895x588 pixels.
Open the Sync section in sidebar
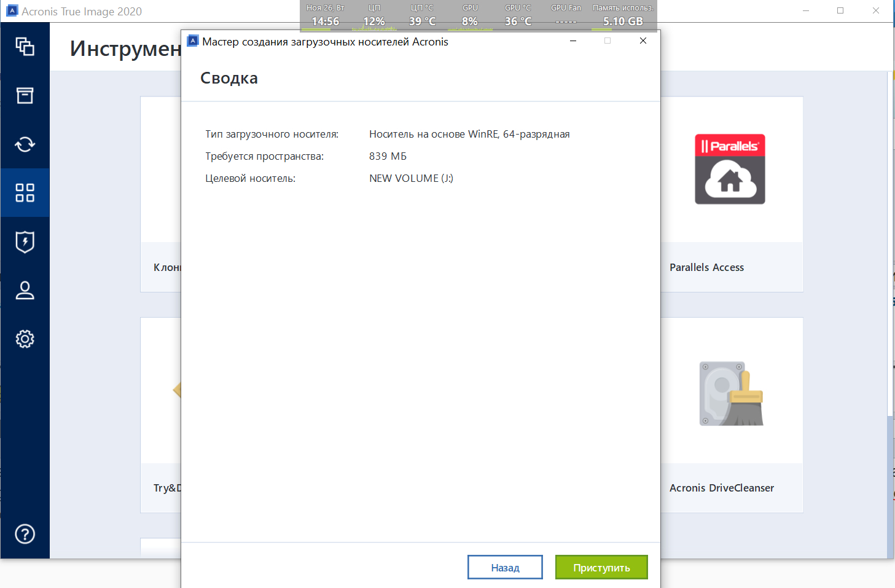click(25, 144)
